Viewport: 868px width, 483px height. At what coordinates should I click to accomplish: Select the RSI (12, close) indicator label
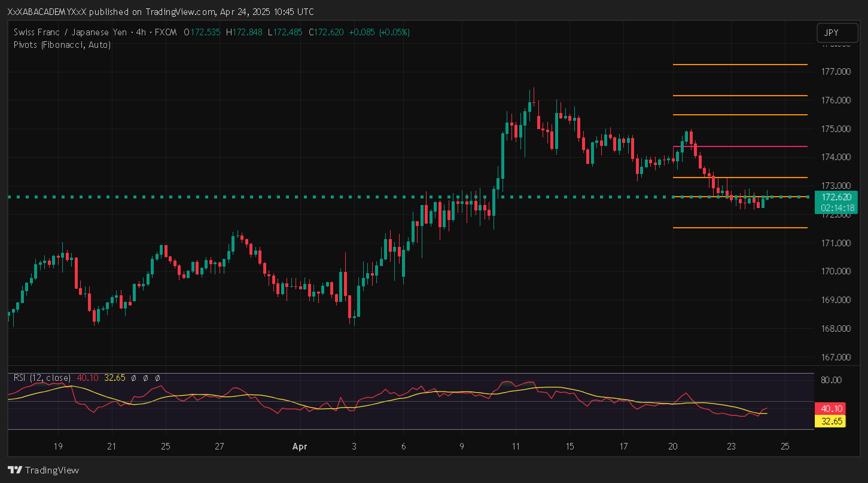(x=42, y=378)
